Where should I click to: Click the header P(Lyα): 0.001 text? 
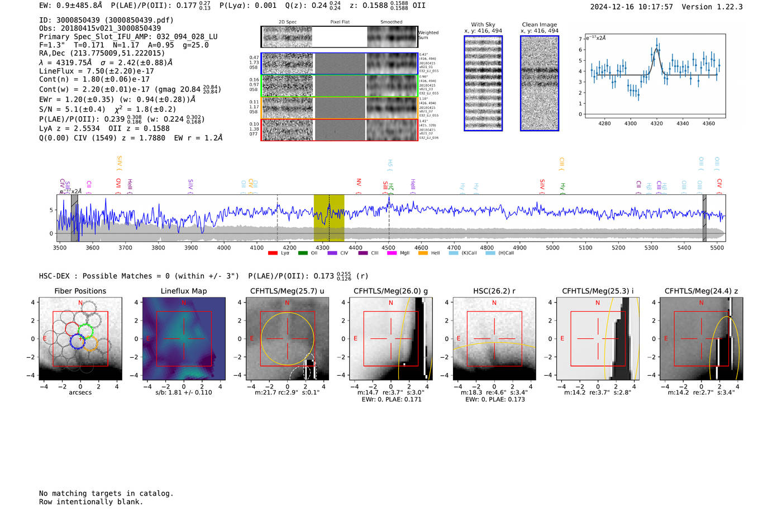click(248, 6)
